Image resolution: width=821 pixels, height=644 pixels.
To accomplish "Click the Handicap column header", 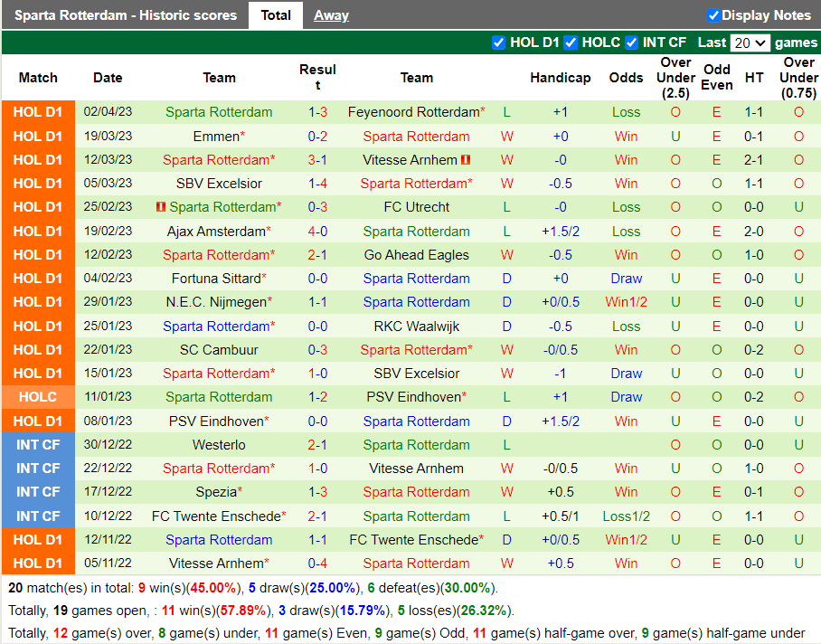I will tap(561, 78).
